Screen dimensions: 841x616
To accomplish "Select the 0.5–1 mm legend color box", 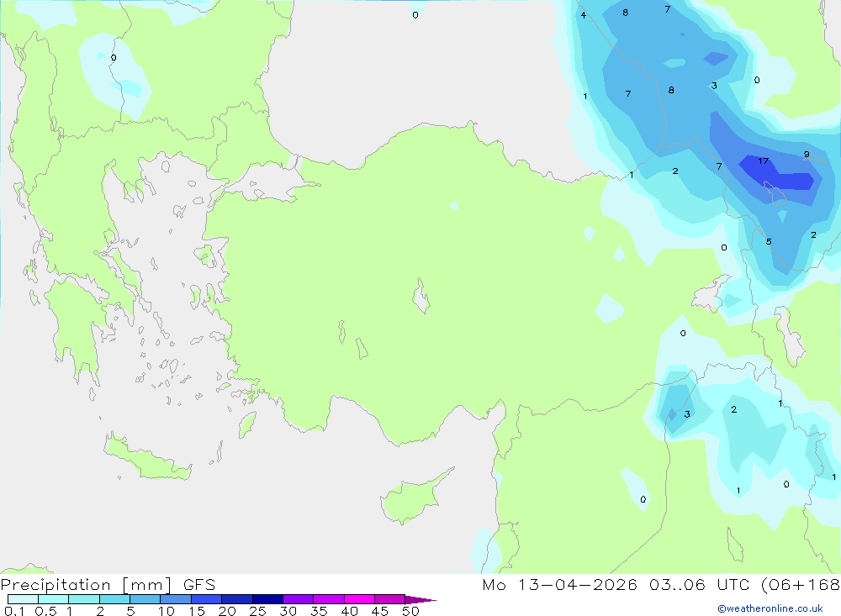I will tap(54, 599).
